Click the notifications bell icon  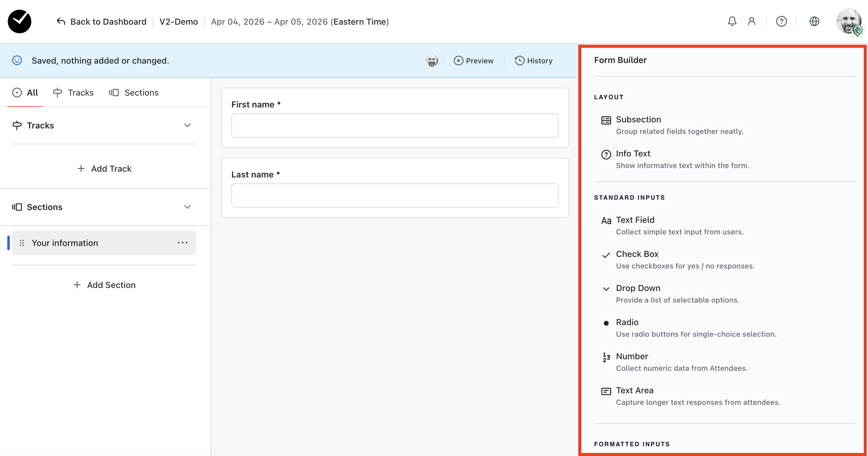(x=732, y=22)
